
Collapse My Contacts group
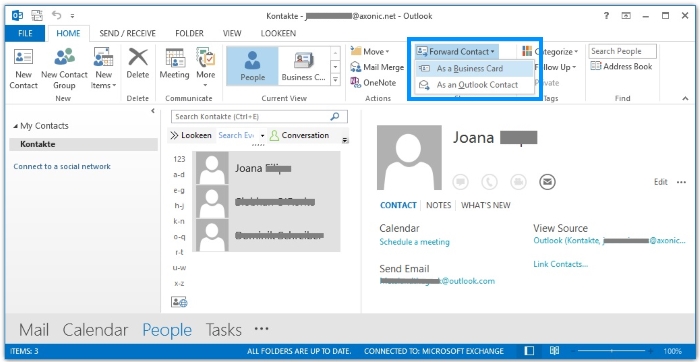coord(16,126)
